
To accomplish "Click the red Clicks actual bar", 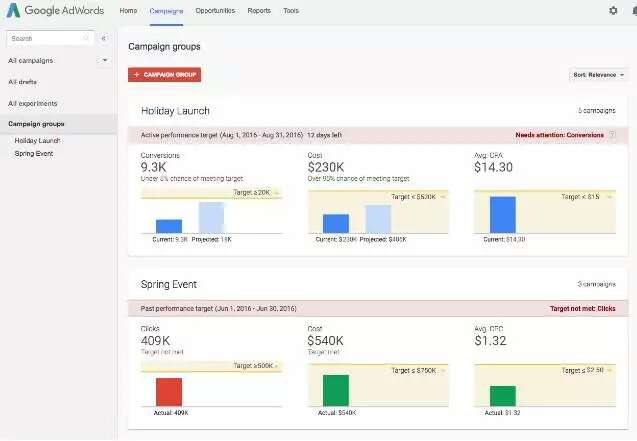I will click(168, 392).
